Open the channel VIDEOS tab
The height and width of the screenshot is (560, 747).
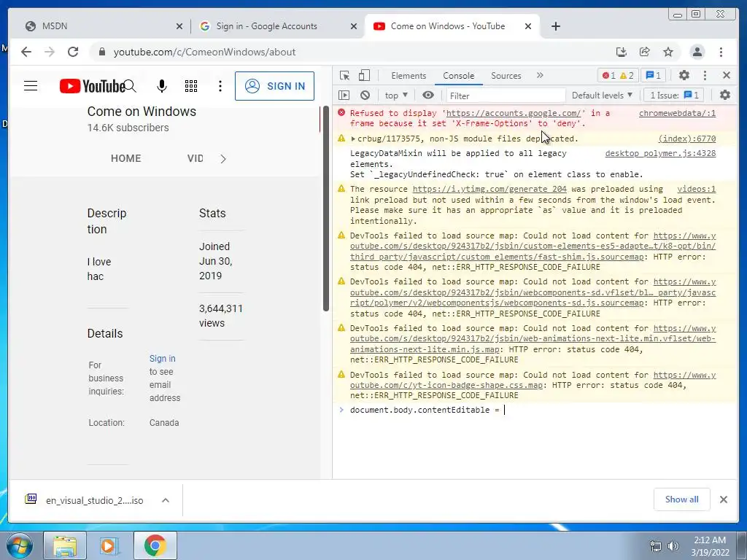pos(196,158)
